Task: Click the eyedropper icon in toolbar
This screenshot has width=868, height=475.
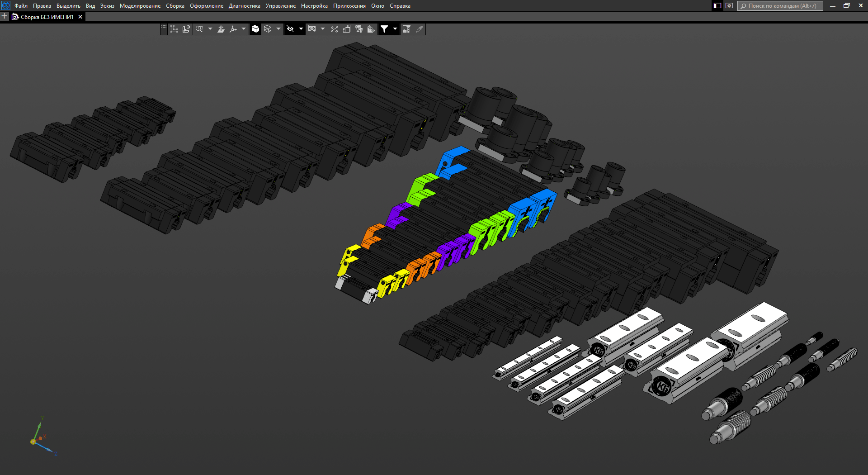Action: tap(420, 29)
